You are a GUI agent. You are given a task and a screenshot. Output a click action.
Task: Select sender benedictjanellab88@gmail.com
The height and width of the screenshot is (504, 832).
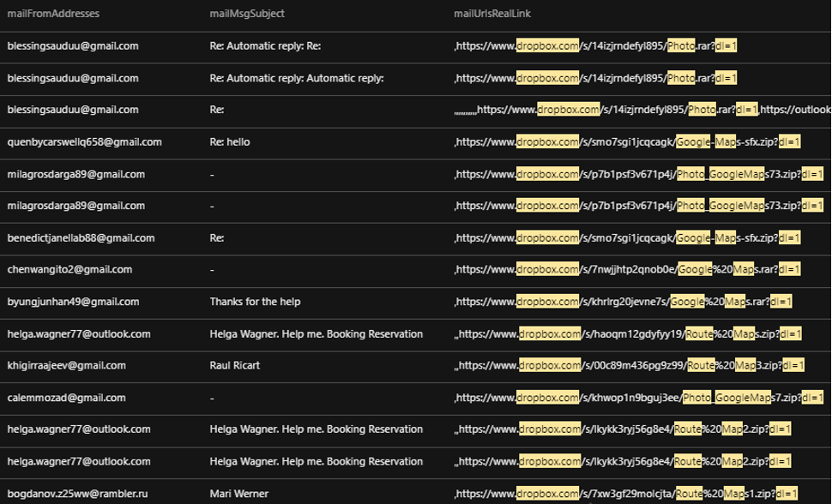[x=81, y=237]
